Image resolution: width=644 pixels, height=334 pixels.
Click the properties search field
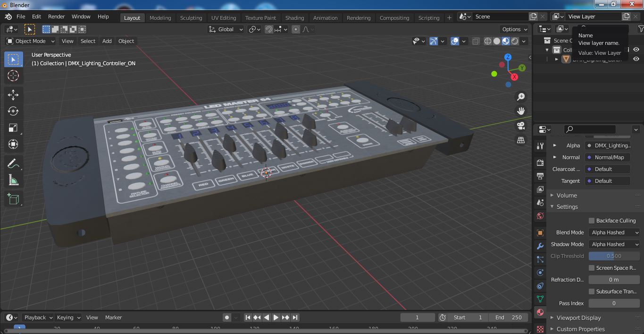pyautogui.click(x=590, y=129)
